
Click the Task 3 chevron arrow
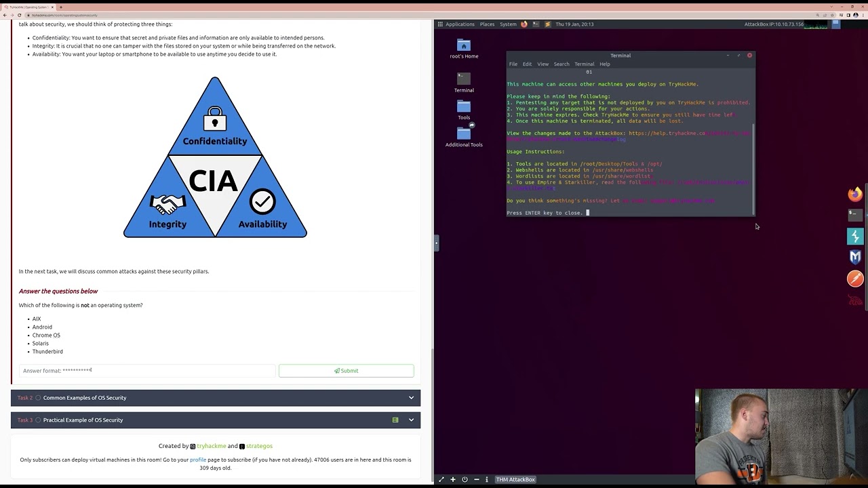(411, 420)
